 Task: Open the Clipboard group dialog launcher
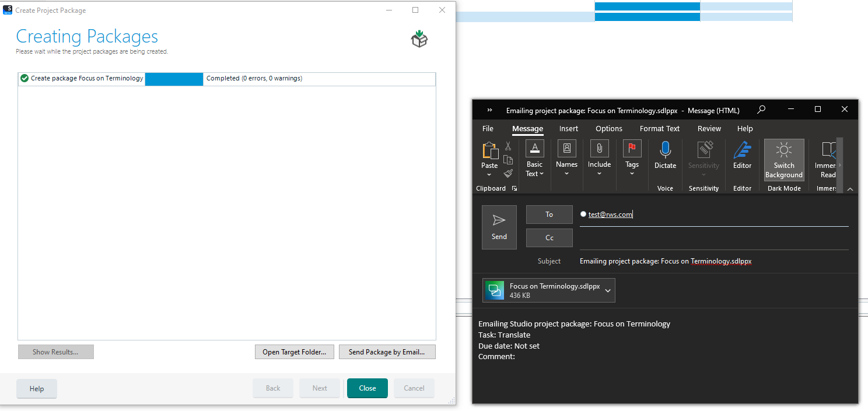point(514,188)
